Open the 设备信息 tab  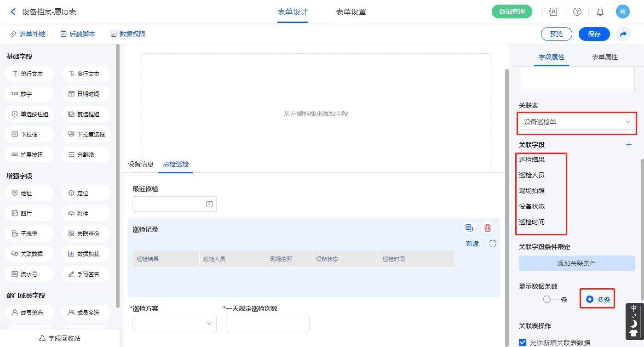pyautogui.click(x=141, y=164)
